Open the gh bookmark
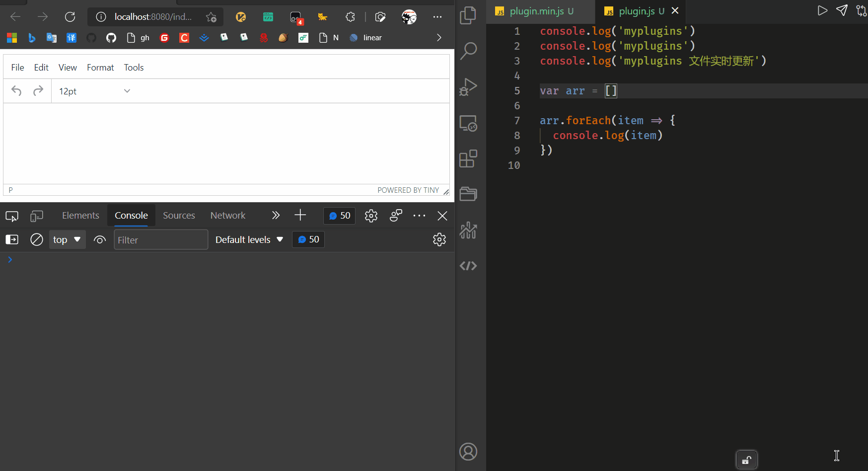Image resolution: width=868 pixels, height=471 pixels. (x=138, y=38)
